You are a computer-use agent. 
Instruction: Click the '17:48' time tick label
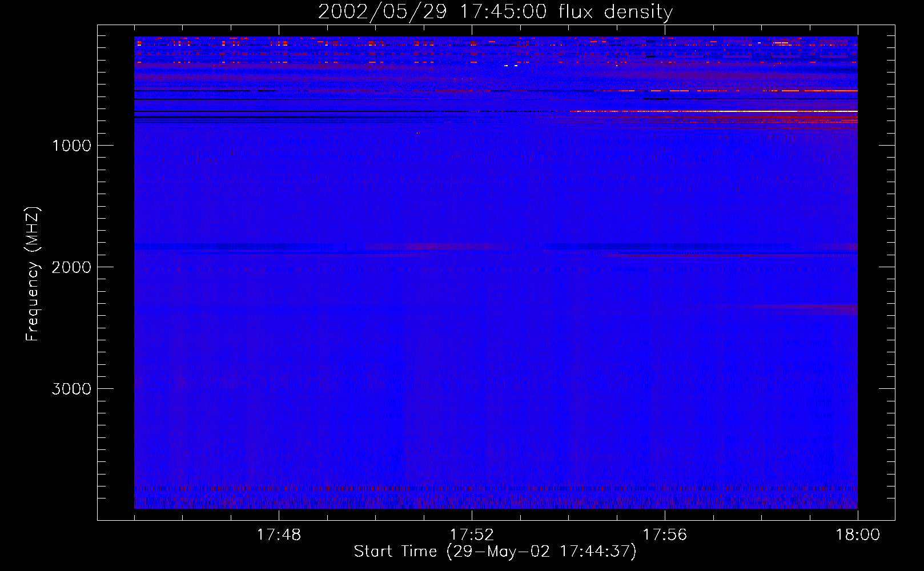tap(279, 535)
